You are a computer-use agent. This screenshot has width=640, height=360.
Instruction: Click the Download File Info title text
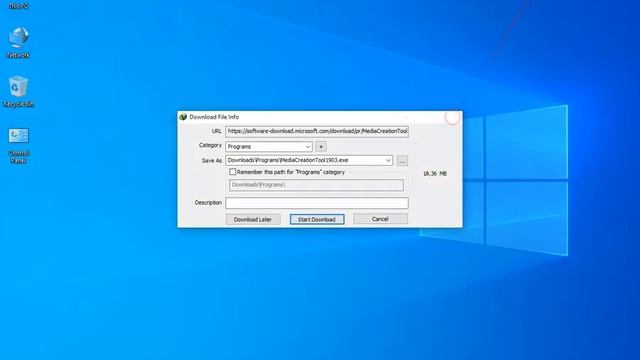[x=214, y=117]
